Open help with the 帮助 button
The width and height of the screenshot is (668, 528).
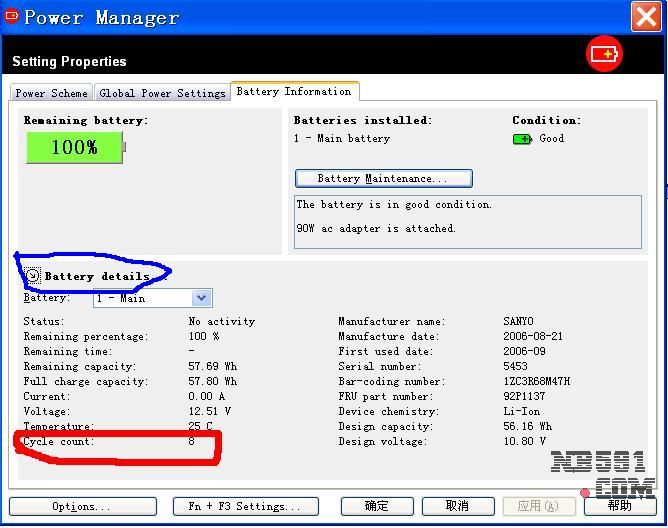[619, 506]
